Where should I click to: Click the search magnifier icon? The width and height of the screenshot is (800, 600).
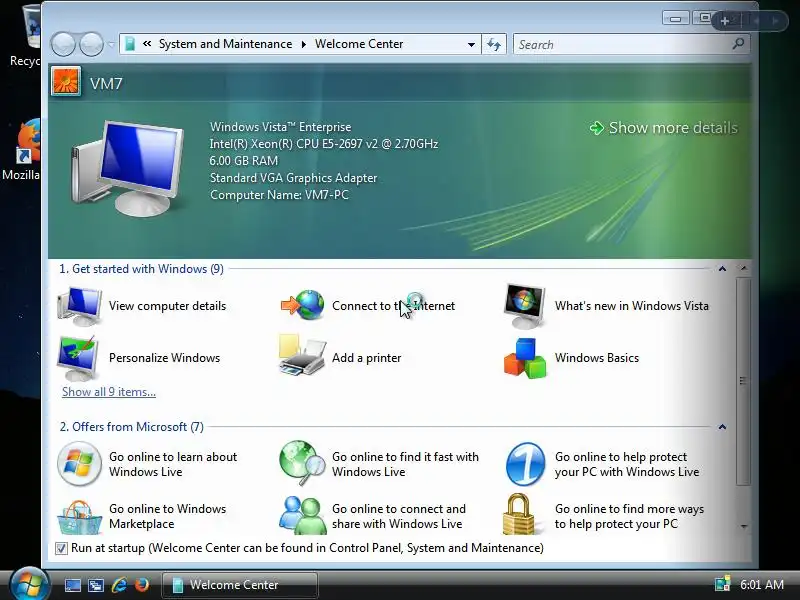click(738, 44)
